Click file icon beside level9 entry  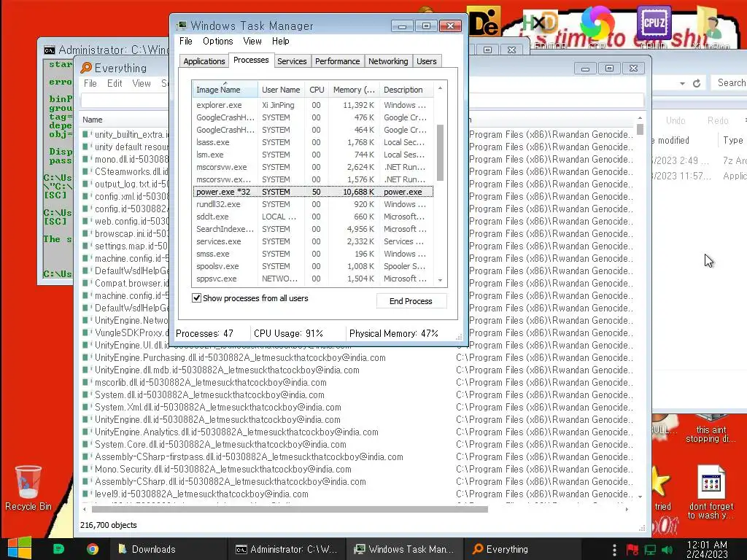86,494
